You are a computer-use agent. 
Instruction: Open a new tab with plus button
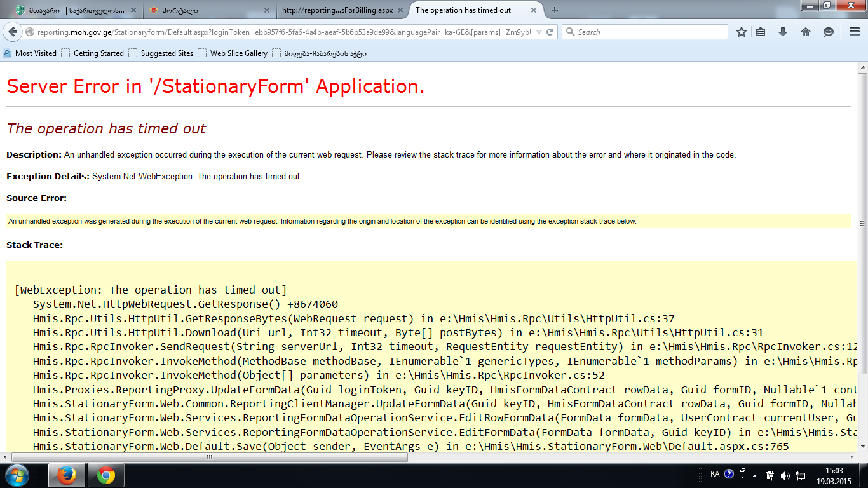[x=555, y=10]
